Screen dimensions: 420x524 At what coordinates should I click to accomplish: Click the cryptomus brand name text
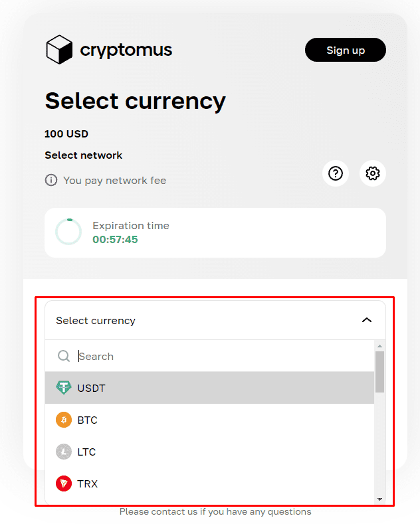click(x=126, y=50)
